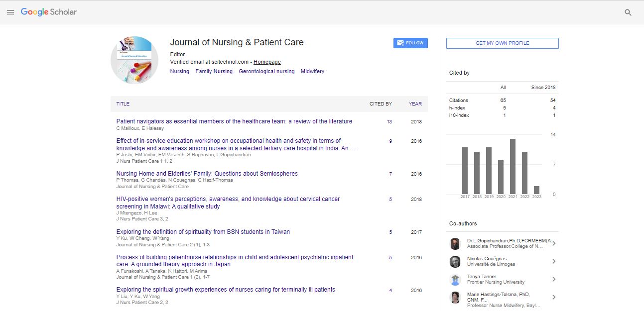Open the hamburger menu
Image resolution: width=644 pixels, height=311 pixels.
point(10,12)
